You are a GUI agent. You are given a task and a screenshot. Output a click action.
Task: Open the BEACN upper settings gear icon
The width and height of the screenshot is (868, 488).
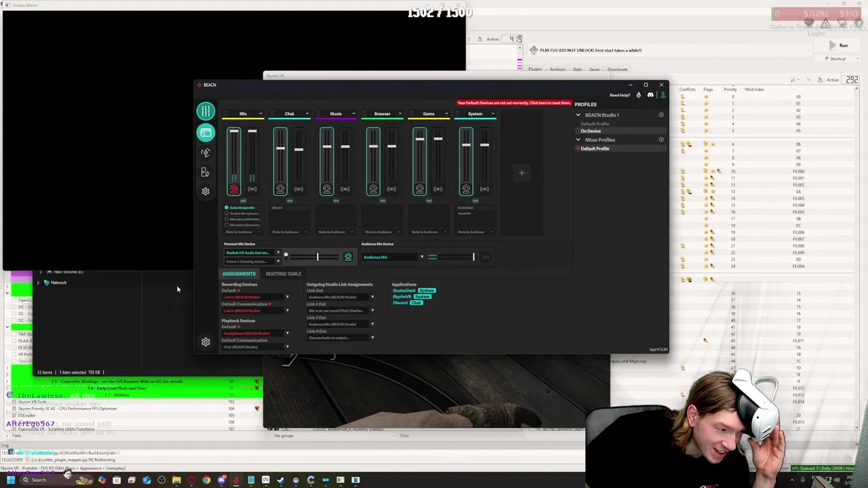tap(205, 191)
